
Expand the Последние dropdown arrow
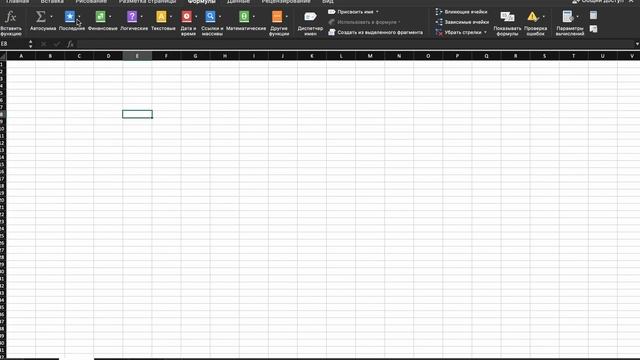pyautogui.click(x=79, y=17)
